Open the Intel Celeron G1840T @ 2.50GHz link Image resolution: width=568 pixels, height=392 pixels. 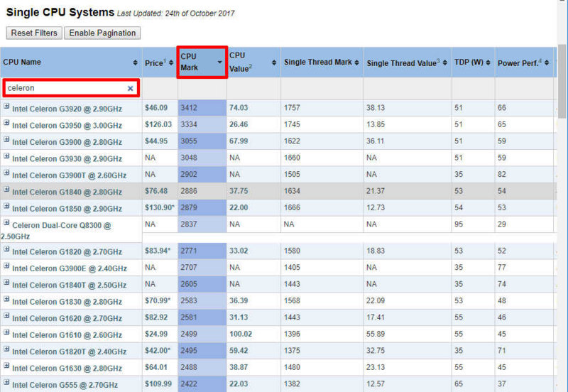click(x=69, y=285)
